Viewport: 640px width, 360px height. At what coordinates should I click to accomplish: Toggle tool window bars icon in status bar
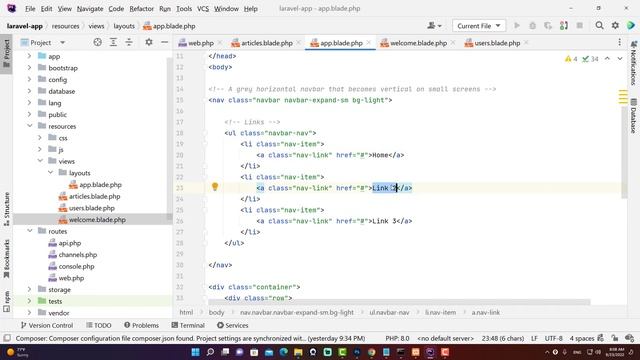[x=7, y=338]
